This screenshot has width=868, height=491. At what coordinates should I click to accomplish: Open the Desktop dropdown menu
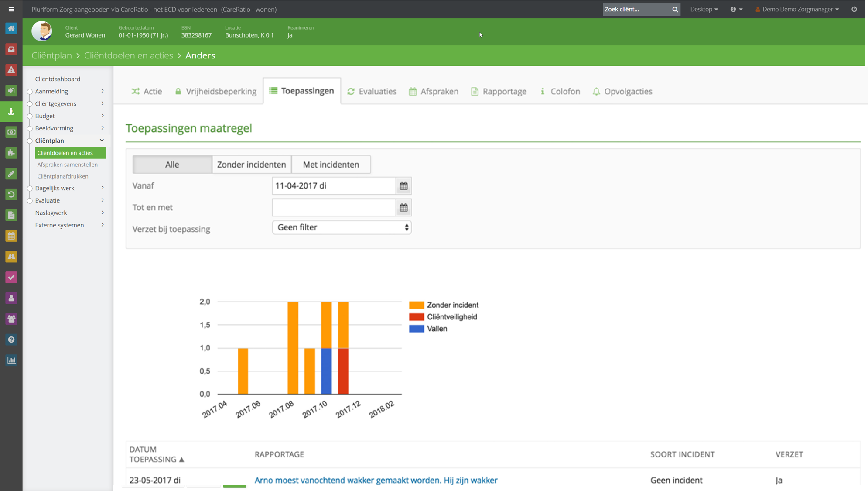[704, 9]
